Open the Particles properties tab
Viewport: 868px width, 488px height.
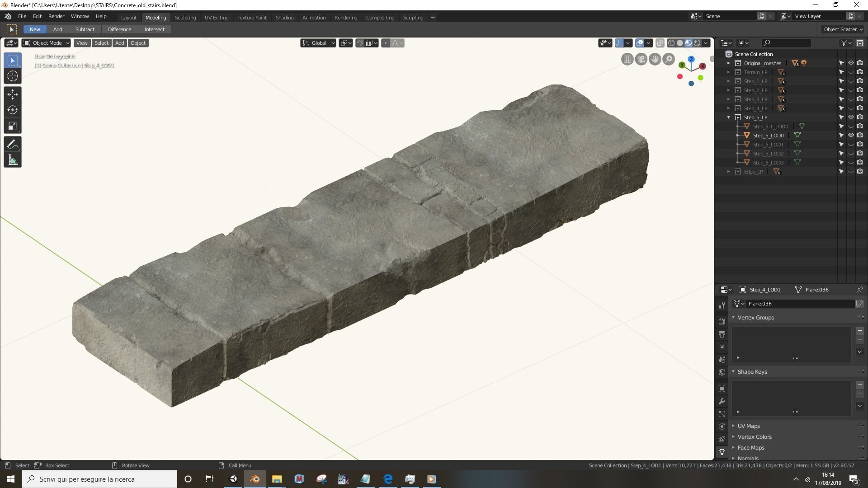(722, 414)
